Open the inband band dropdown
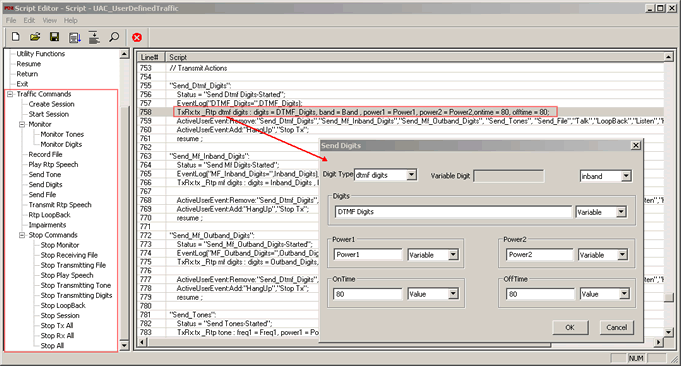 point(626,176)
